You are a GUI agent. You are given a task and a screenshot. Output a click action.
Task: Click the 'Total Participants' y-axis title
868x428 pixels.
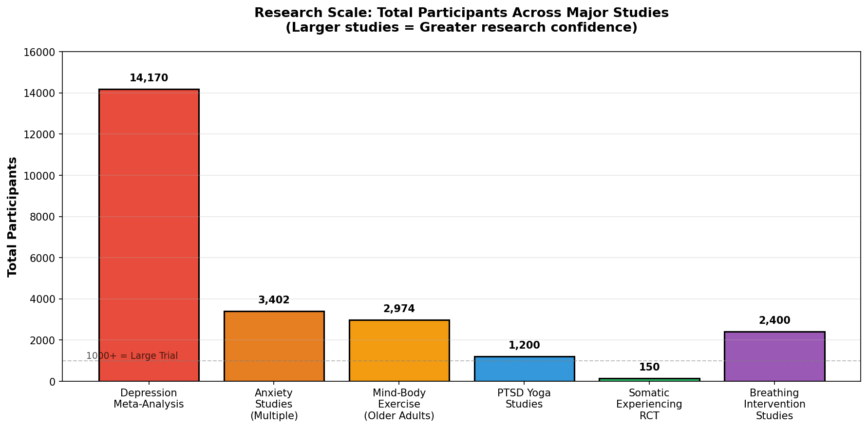(13, 217)
